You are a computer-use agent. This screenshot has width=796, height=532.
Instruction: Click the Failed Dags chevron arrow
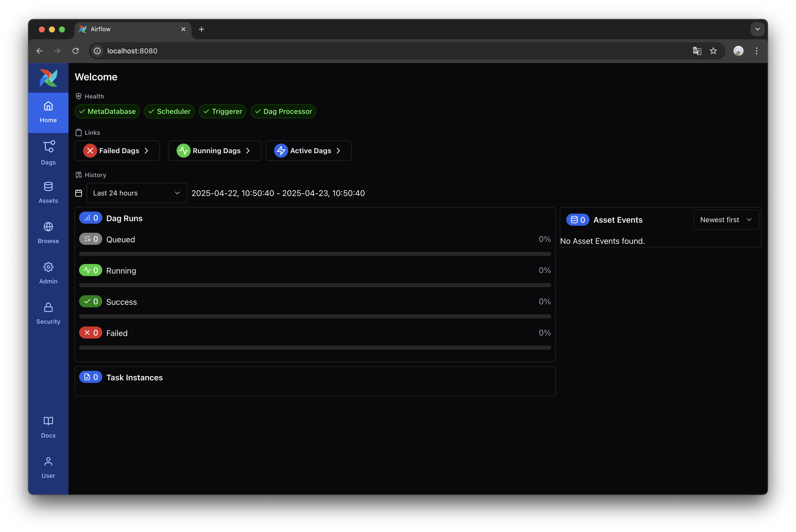click(x=147, y=151)
